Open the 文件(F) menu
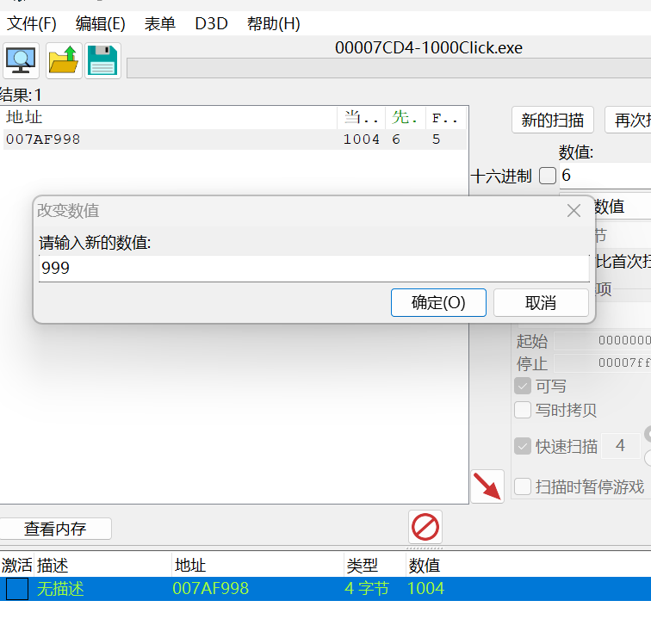 point(32,23)
